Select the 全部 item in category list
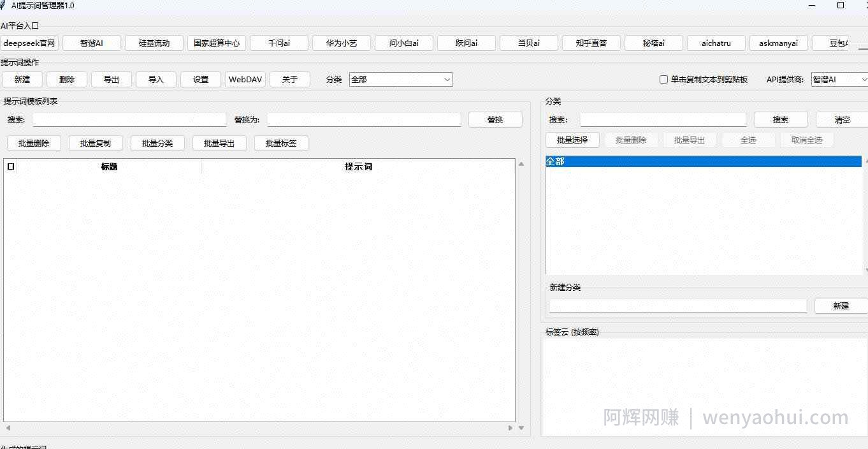Screen dimensions: 868x449 (x=704, y=162)
